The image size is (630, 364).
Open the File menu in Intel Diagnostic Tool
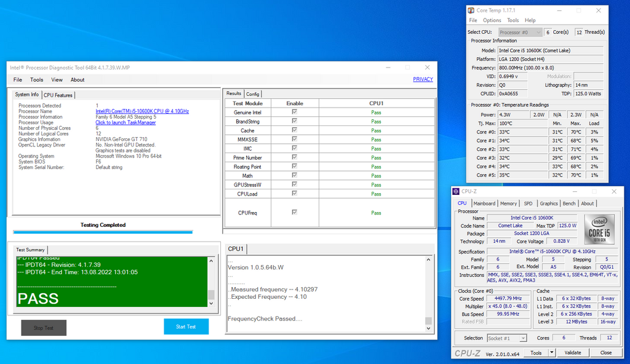(x=18, y=79)
